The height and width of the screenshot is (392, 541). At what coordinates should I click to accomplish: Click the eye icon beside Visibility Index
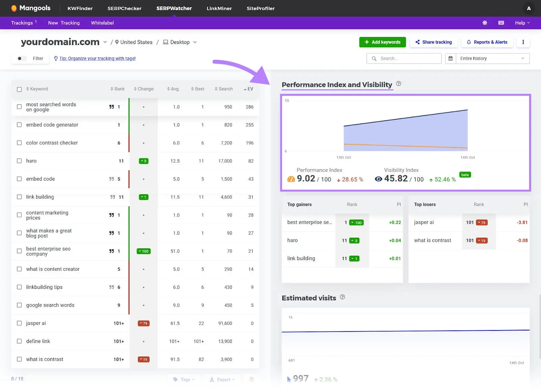378,179
